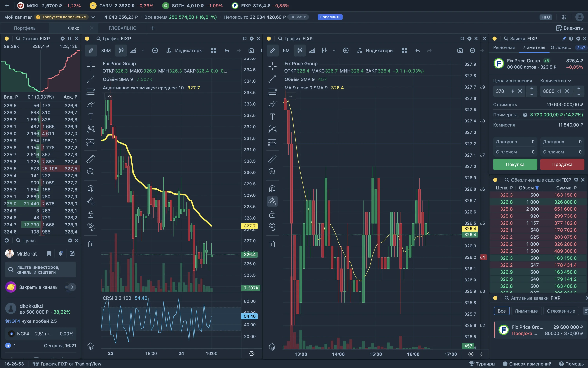This screenshot has width=588, height=368.
Task: Open settings of the Пульс widget
Action: 70,240
